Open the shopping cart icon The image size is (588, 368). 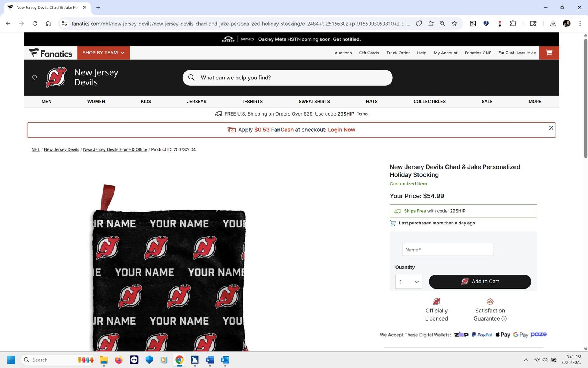click(549, 53)
